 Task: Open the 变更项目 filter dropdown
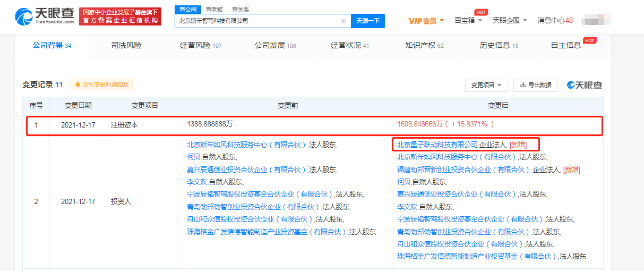(x=486, y=85)
